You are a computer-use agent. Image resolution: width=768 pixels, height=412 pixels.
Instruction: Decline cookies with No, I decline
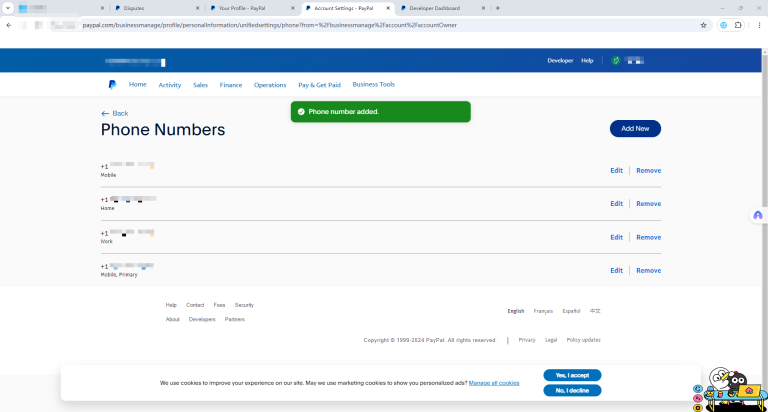pos(572,390)
